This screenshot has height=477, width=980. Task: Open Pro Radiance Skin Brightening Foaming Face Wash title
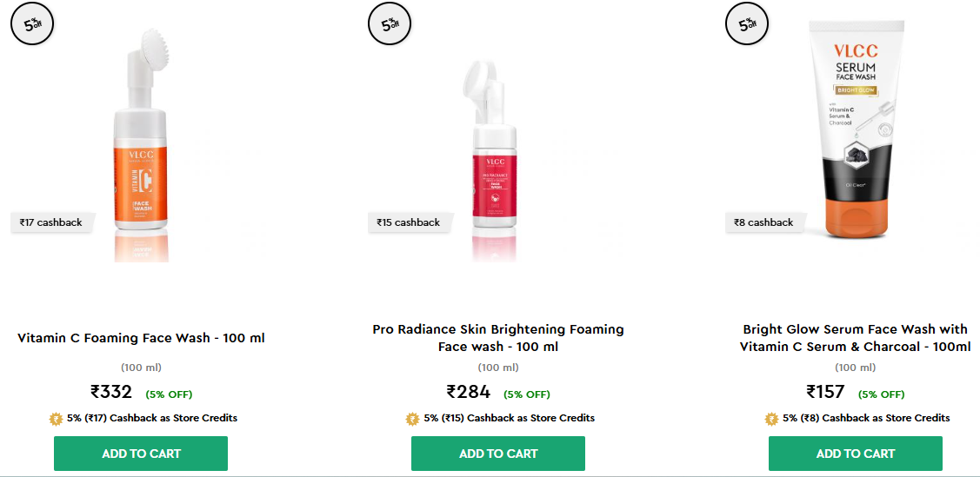(498, 338)
